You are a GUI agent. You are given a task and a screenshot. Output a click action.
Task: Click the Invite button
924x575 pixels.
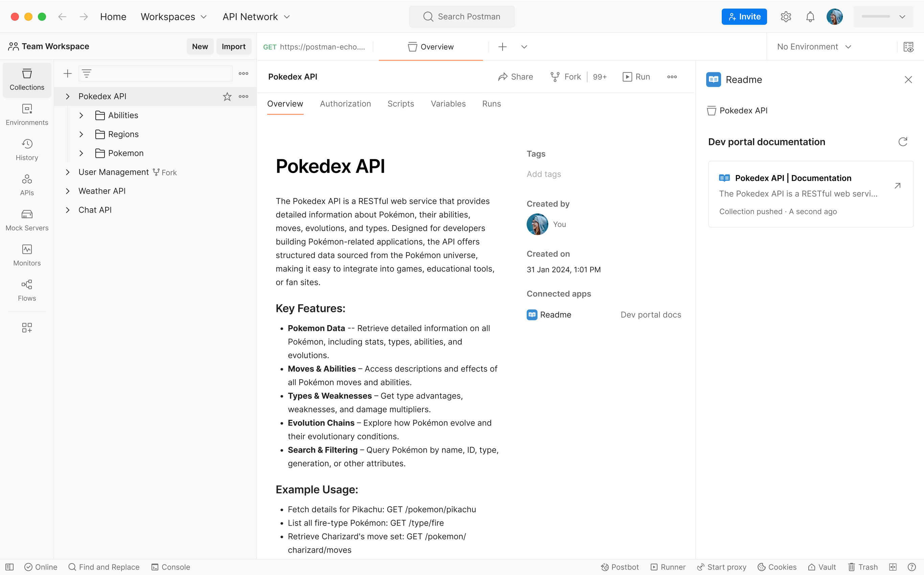point(744,16)
